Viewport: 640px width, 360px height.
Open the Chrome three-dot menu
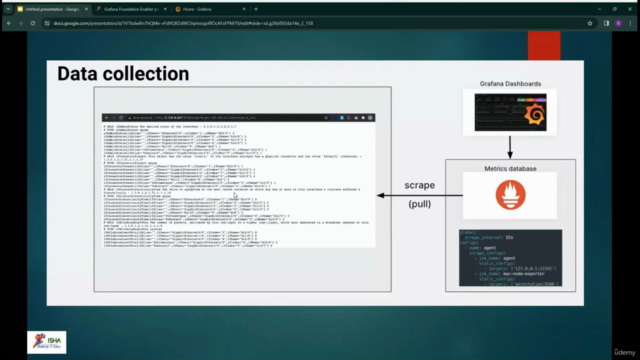[631, 23]
